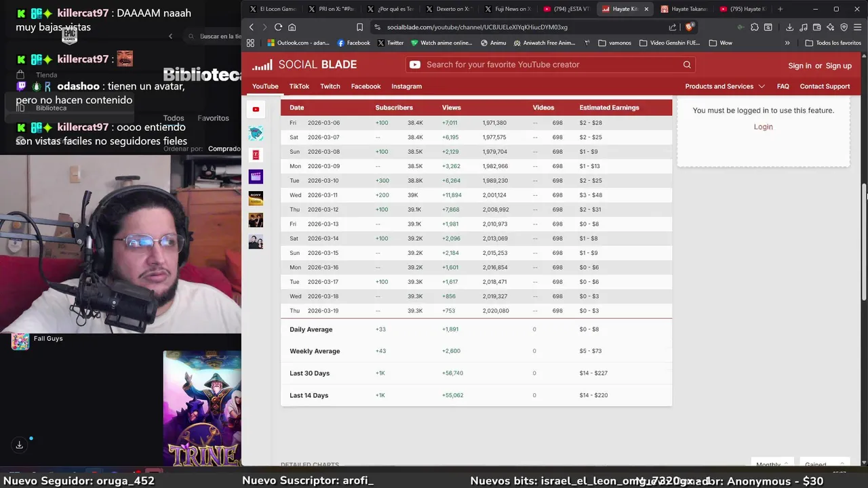
Task: Reload the Social Blade page
Action: click(278, 27)
